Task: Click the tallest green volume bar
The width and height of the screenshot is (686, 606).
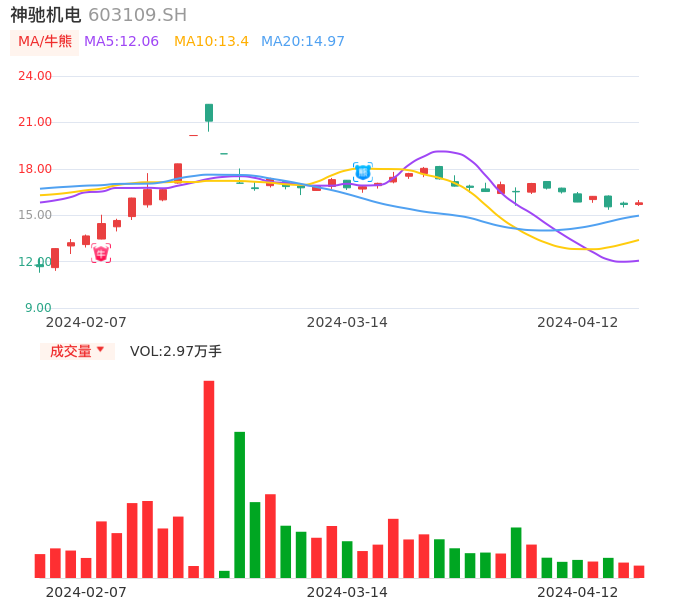Action: [x=239, y=505]
